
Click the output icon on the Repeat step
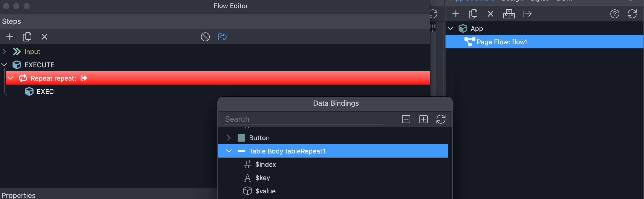pos(83,78)
